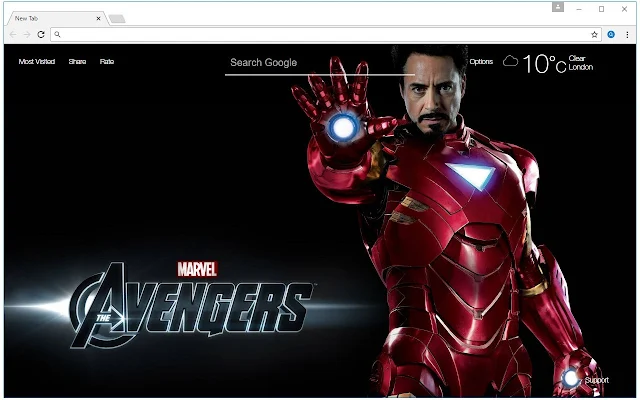The height and width of the screenshot is (400, 640).
Task: Click the cloud weather icon
Action: [510, 61]
